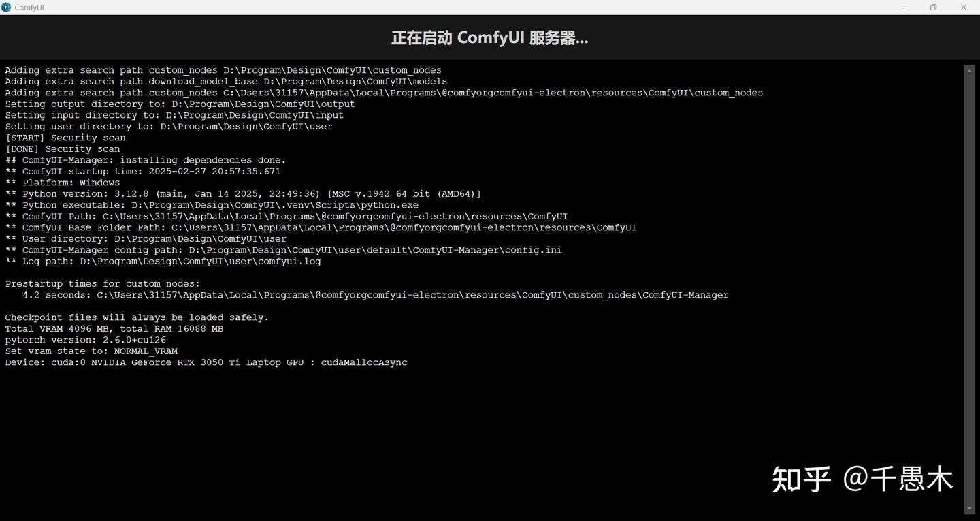Click the Log path comfyui.log line
The image size is (980, 521).
tap(163, 262)
